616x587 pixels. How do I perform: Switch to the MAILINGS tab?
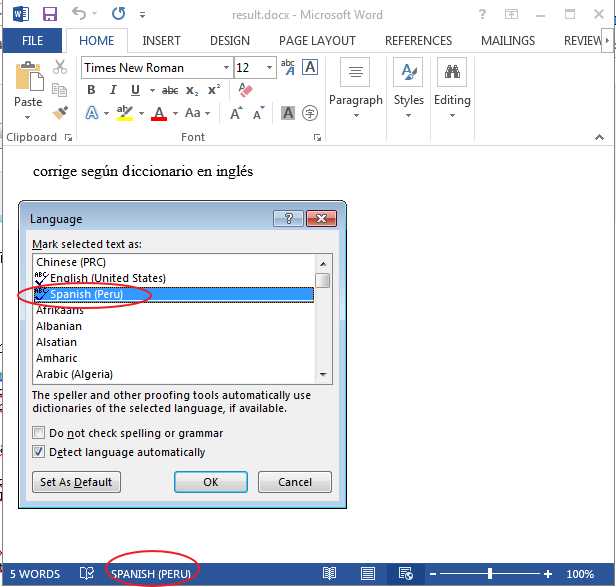click(508, 40)
